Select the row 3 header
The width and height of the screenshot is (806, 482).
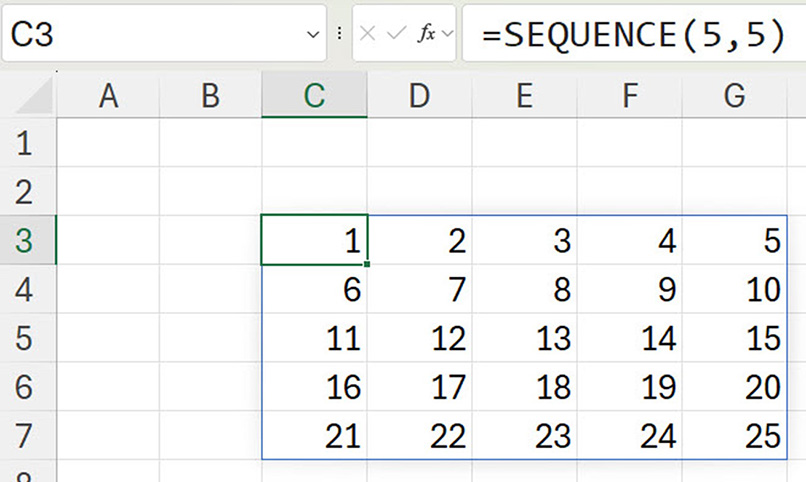(26, 240)
